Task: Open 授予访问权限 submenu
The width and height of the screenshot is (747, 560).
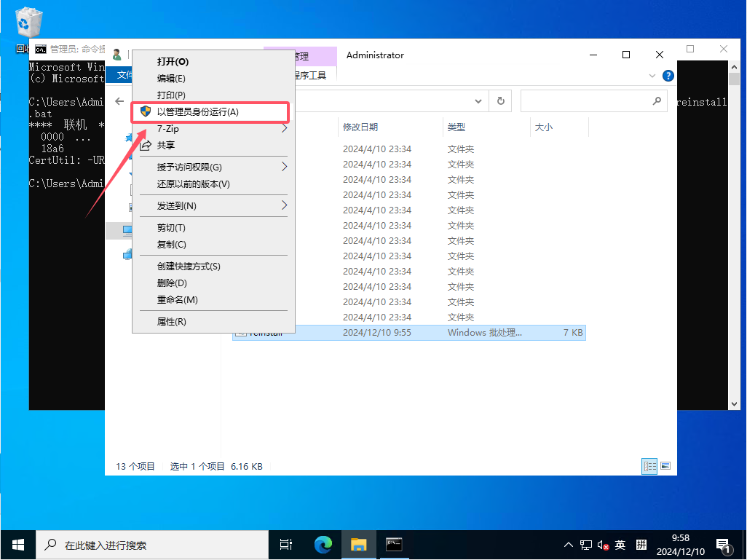Action: pyautogui.click(x=213, y=167)
